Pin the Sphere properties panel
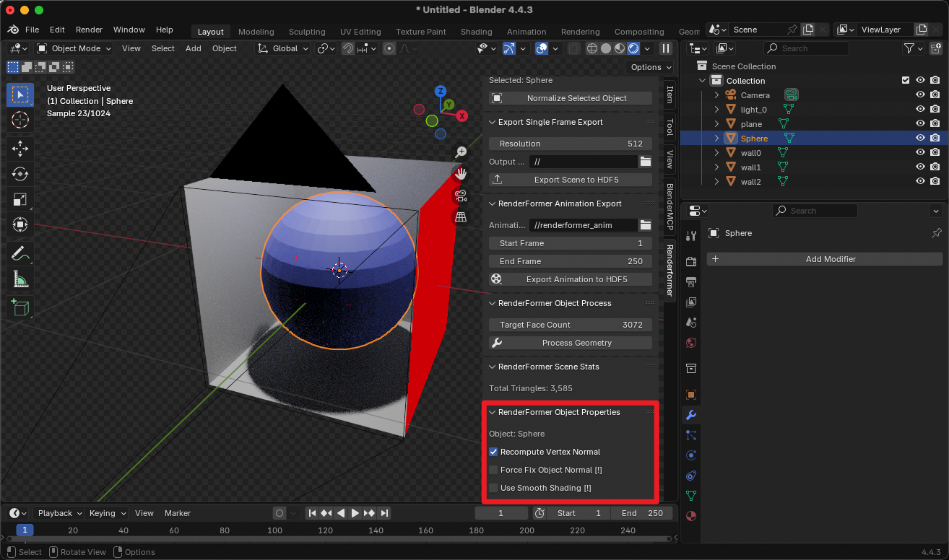This screenshot has width=949, height=560. click(x=937, y=233)
